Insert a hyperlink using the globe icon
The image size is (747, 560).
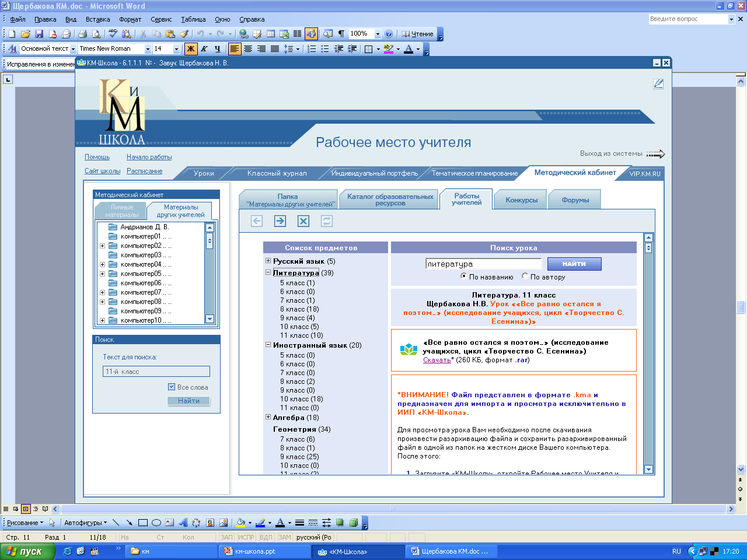(x=243, y=34)
